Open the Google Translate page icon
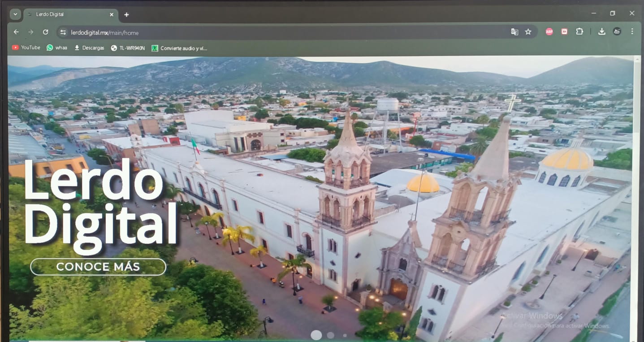 514,32
